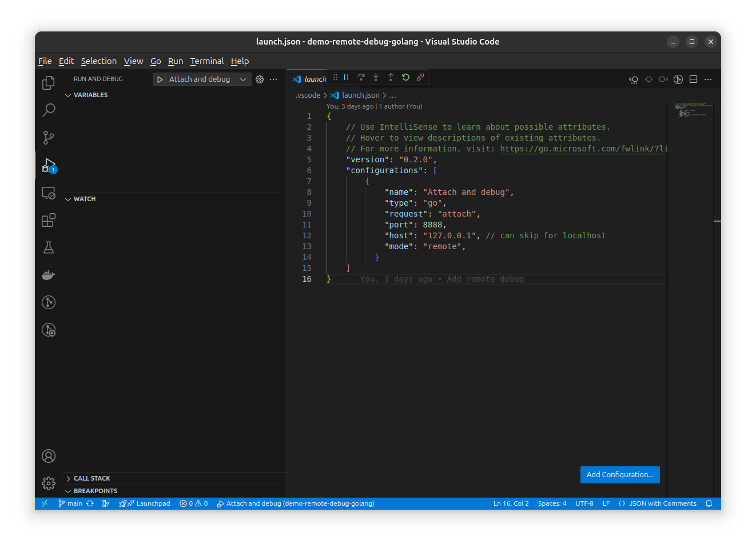Open the View menu
Viewport: 756px width, 548px height.
click(134, 61)
